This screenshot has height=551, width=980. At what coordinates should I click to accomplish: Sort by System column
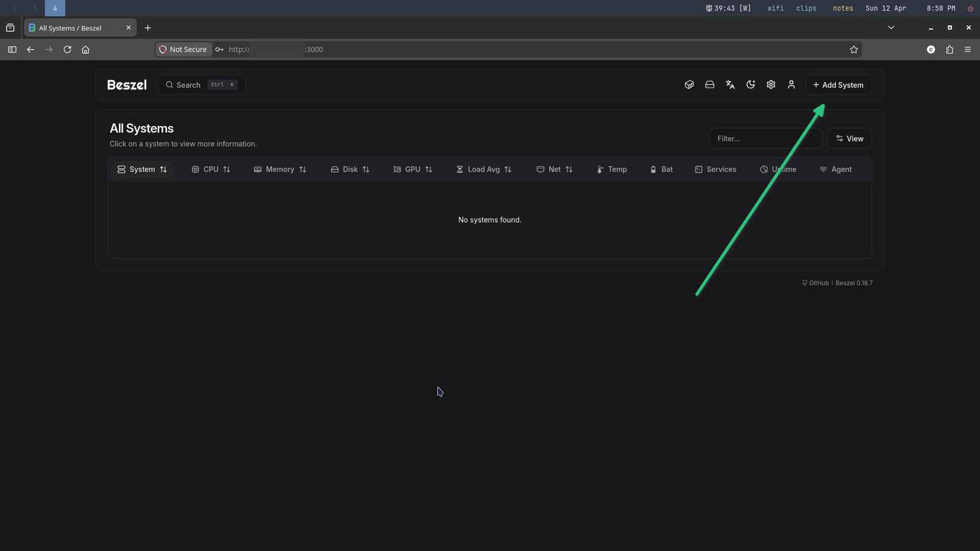click(142, 169)
